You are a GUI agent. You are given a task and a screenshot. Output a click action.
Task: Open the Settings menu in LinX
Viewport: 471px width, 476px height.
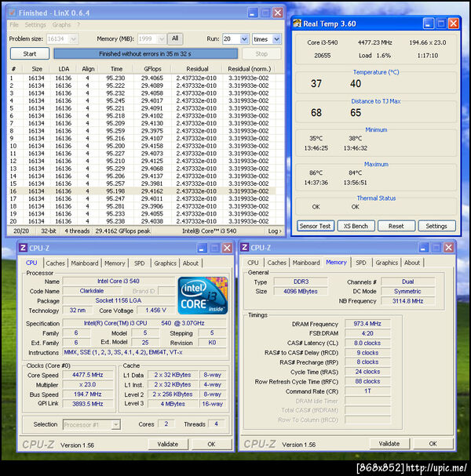tap(35, 25)
